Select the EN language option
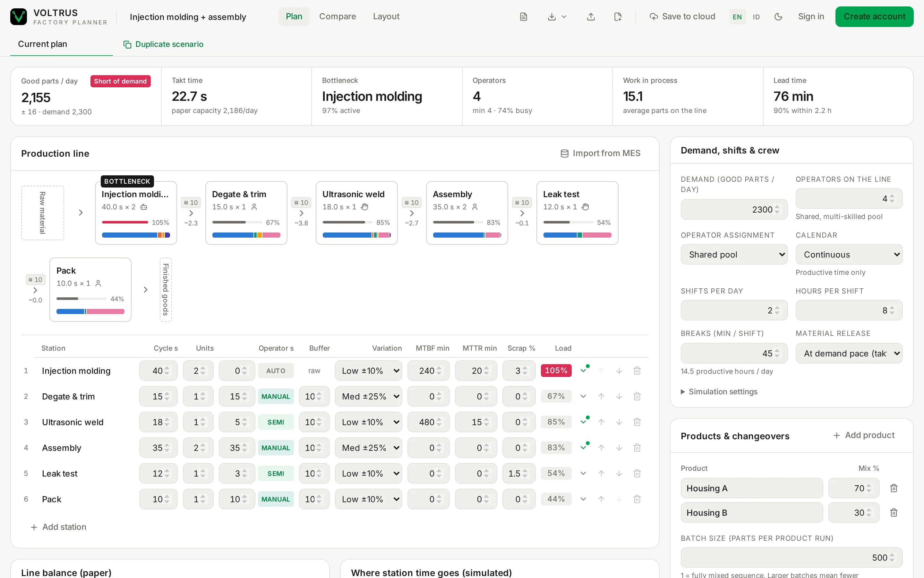Image resolution: width=924 pixels, height=578 pixels. (737, 17)
